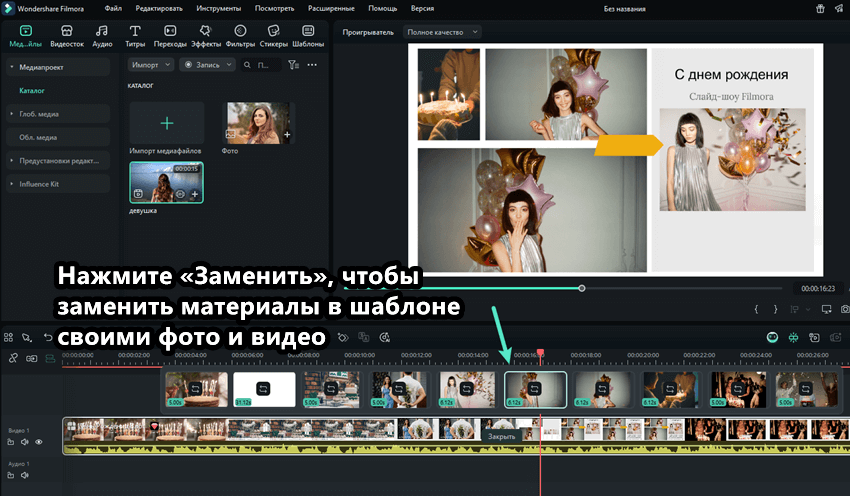The height and width of the screenshot is (496, 850).
Task: Select the Фото thumbnail in catalog
Action: coord(258,123)
